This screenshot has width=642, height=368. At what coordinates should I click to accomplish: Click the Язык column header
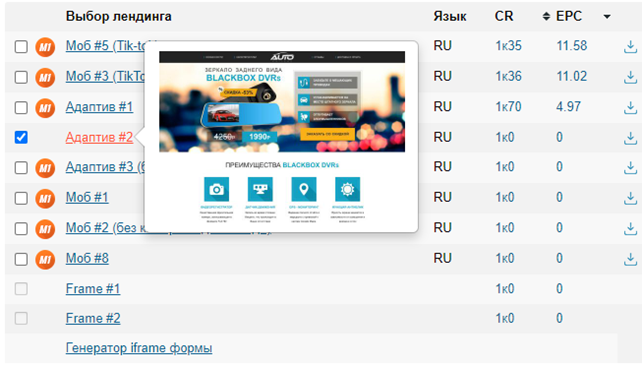pos(450,16)
